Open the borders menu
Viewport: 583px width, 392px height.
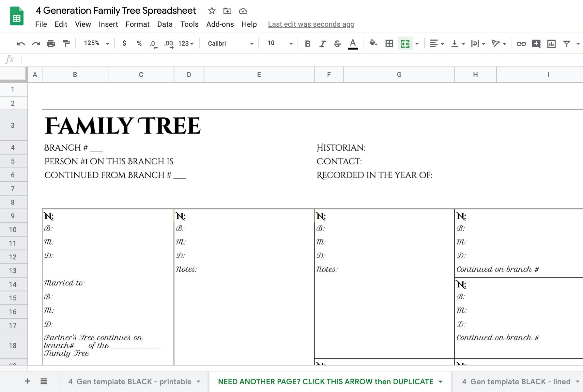pyautogui.click(x=389, y=43)
